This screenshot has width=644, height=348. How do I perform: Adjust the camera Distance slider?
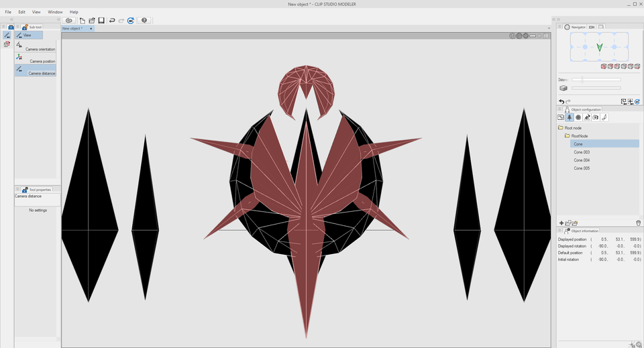coord(596,80)
